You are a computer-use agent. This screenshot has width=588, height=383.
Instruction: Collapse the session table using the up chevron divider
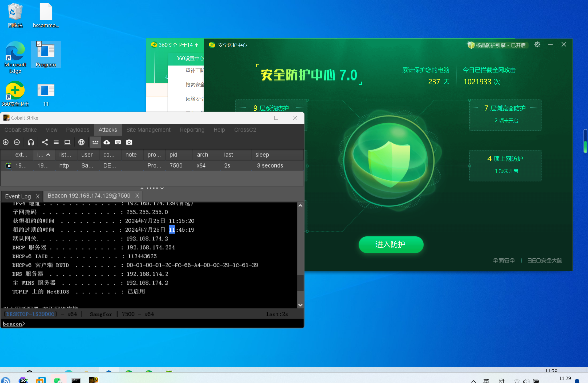click(142, 188)
